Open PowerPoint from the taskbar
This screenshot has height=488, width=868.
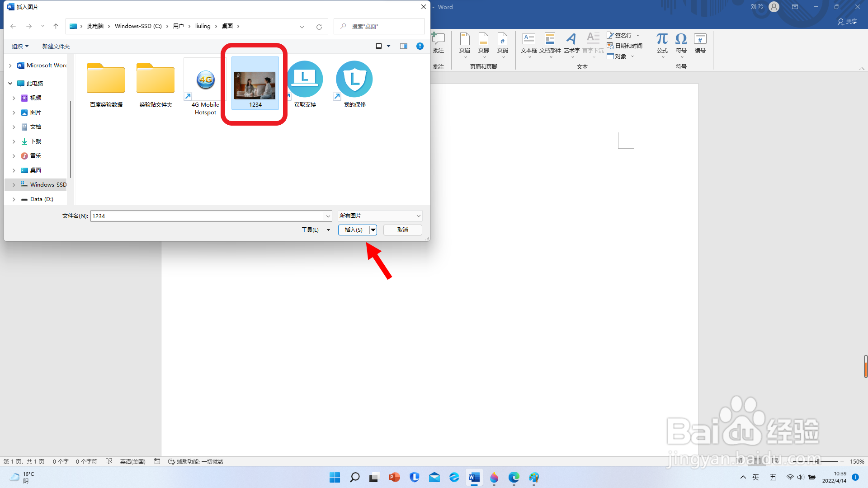tap(394, 478)
